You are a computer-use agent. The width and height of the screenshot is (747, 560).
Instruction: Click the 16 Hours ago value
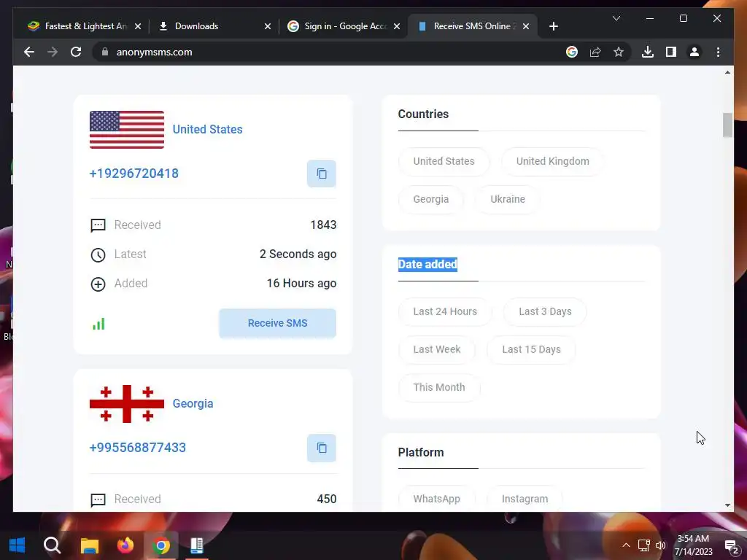[x=301, y=284]
